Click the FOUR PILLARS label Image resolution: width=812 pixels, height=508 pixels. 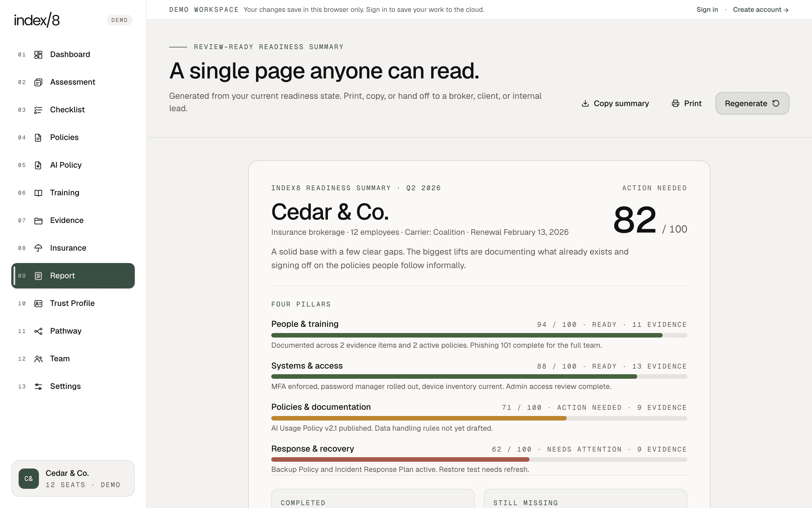[x=301, y=305]
